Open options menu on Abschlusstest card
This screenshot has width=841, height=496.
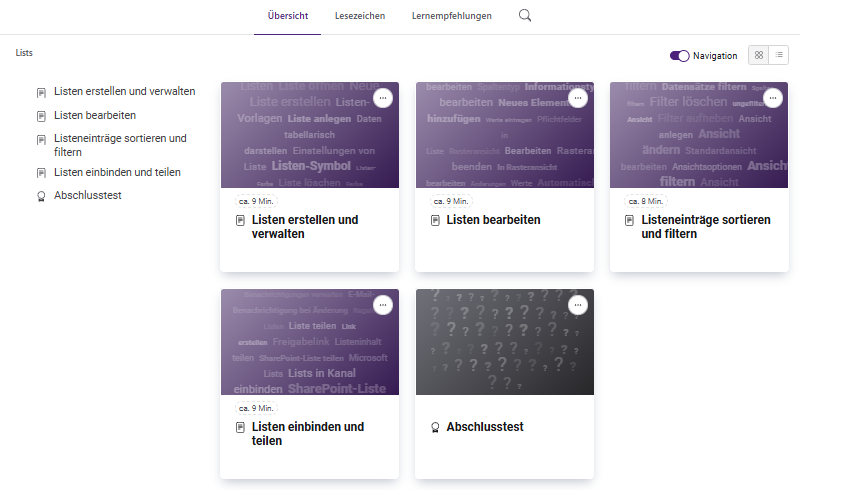pos(578,305)
